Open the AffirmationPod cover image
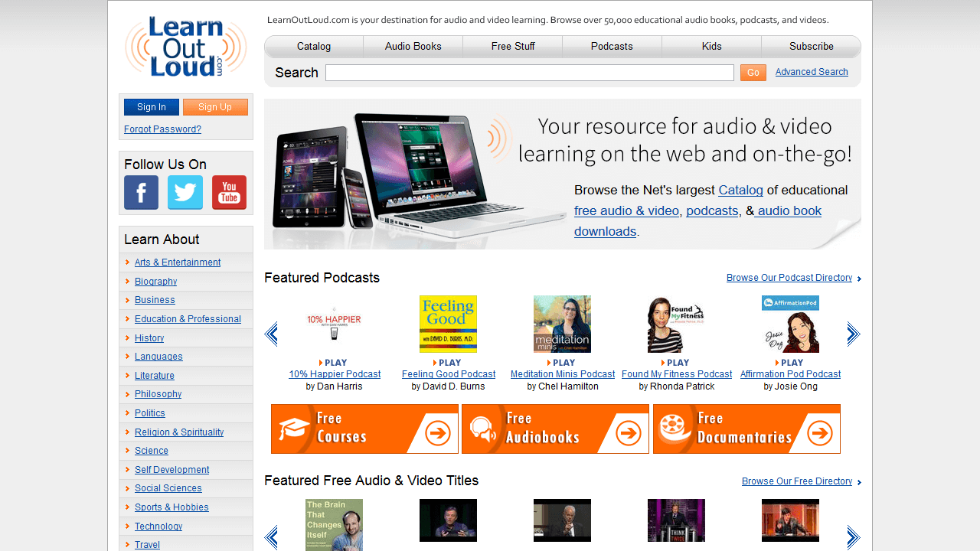This screenshot has height=551, width=980. click(x=790, y=324)
